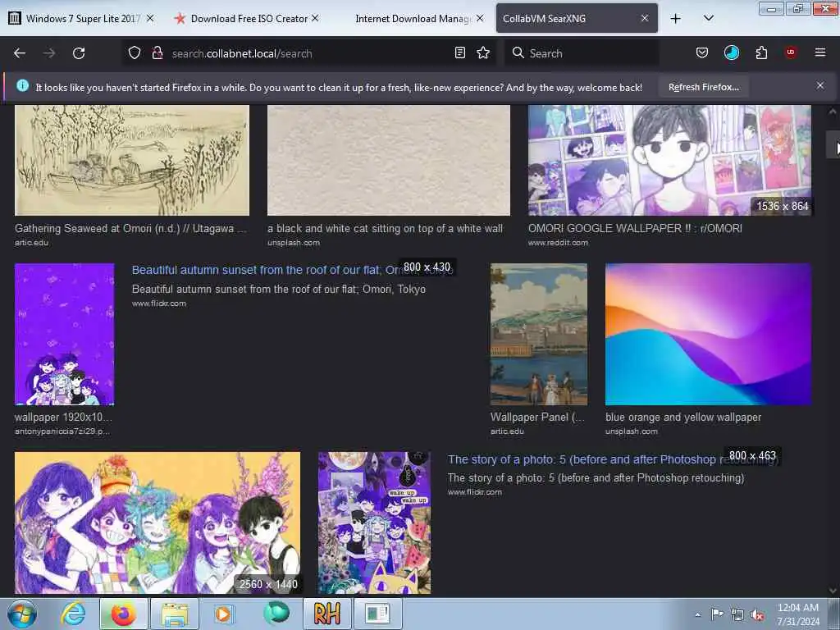
Task: Close the Download Free ISO Creator tab
Action: tap(316, 18)
